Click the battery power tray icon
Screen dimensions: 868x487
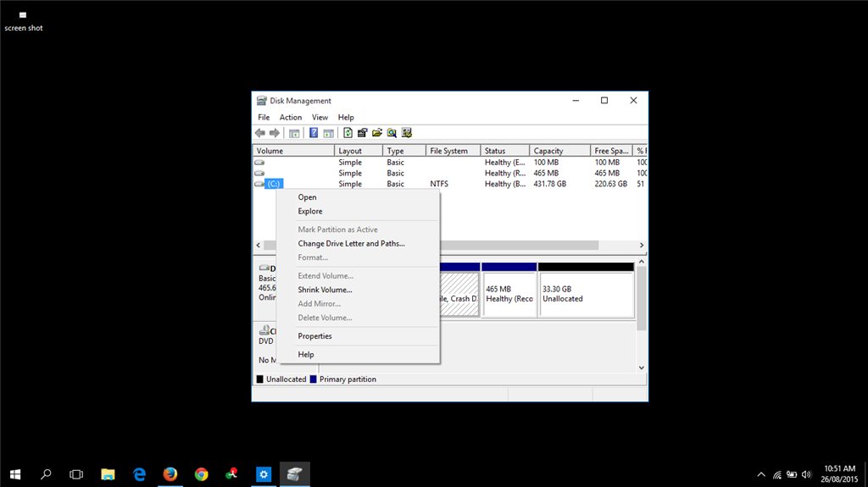[793, 475]
